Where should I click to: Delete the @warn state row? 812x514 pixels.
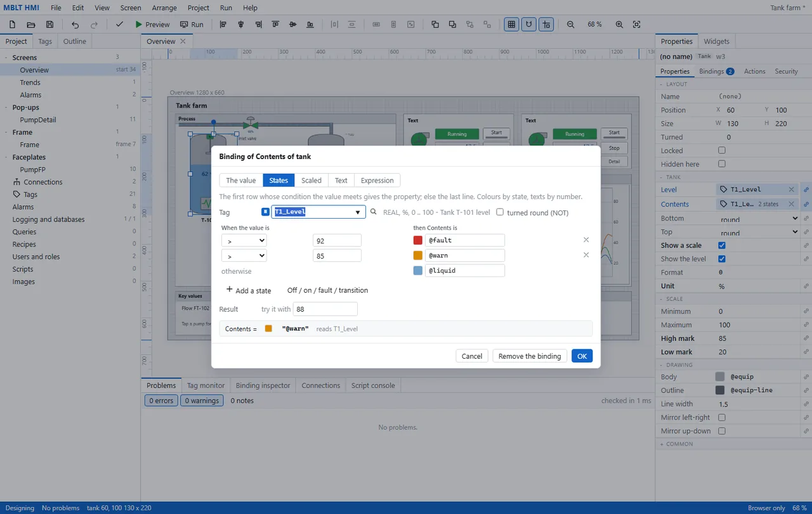tap(586, 255)
